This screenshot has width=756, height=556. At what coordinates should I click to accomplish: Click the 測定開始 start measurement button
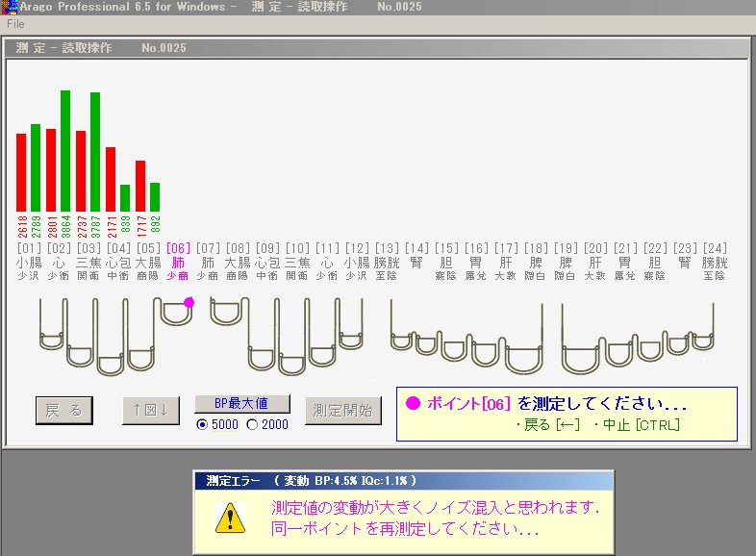point(343,411)
